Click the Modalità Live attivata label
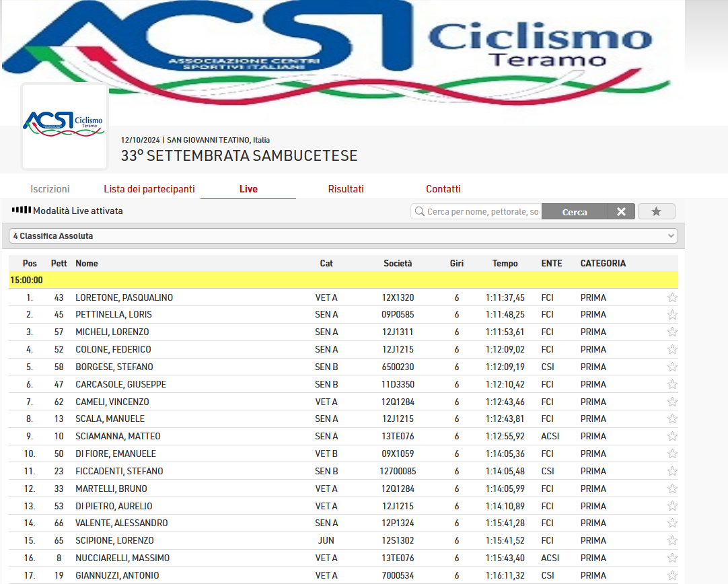The image size is (728, 584). 78,211
